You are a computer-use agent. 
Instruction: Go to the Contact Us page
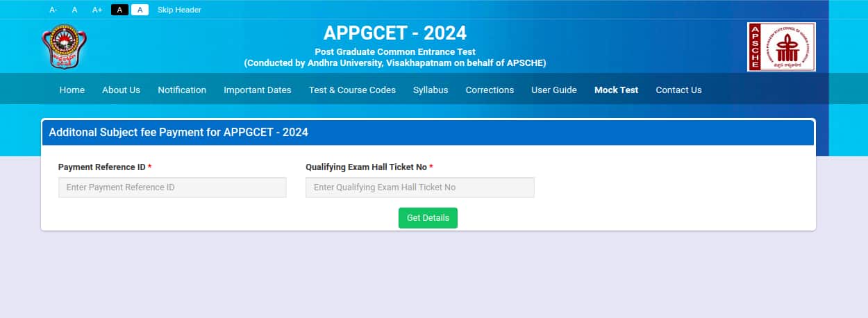coord(678,90)
